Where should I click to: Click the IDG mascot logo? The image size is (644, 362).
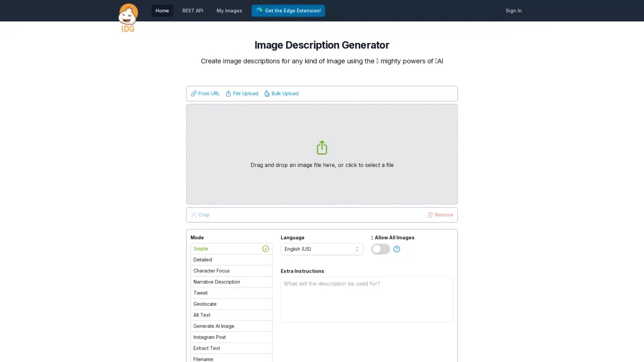[x=128, y=17]
